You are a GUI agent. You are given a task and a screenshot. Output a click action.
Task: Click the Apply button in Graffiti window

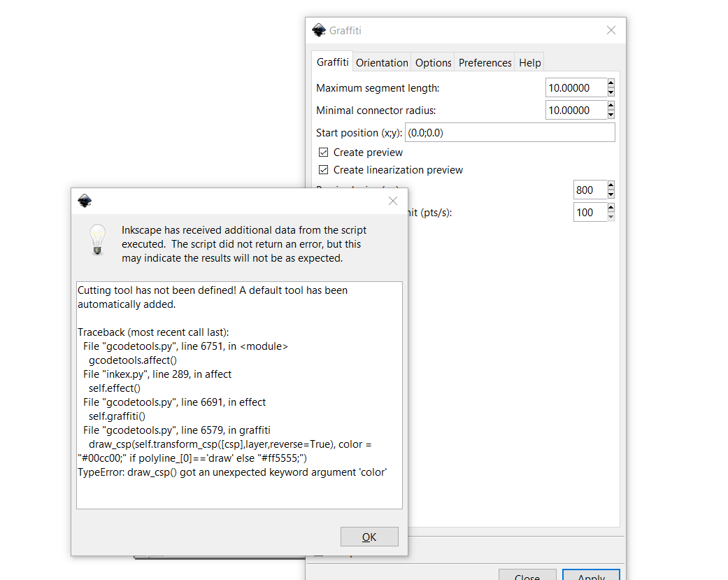pyautogui.click(x=591, y=575)
